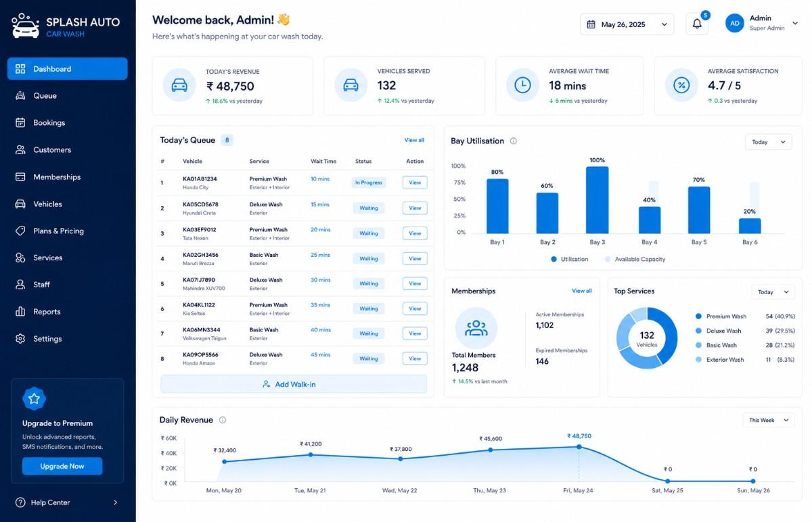Screen dimensions: 812x522
Task: Click the 132 Vehicles donut chart
Action: click(x=647, y=338)
